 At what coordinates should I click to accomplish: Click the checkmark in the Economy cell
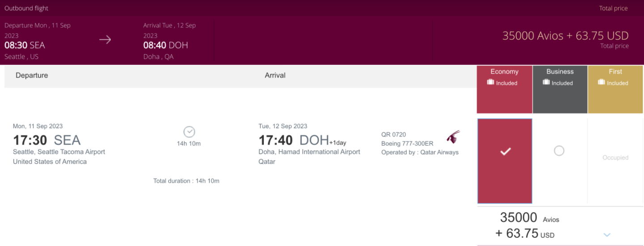click(x=505, y=152)
